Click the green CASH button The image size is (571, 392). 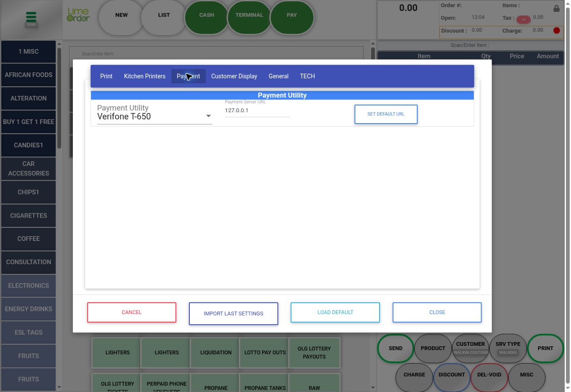coord(207,17)
